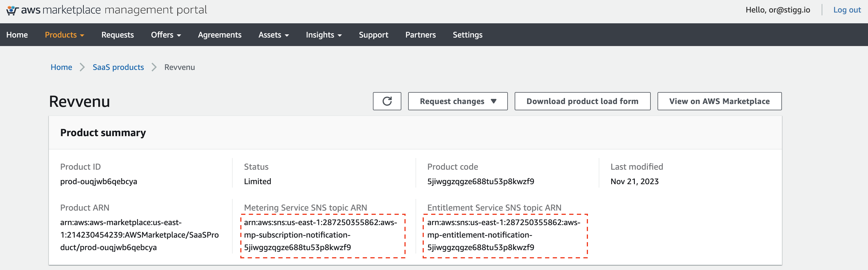
Task: Click the Last modified label
Action: pyautogui.click(x=637, y=167)
